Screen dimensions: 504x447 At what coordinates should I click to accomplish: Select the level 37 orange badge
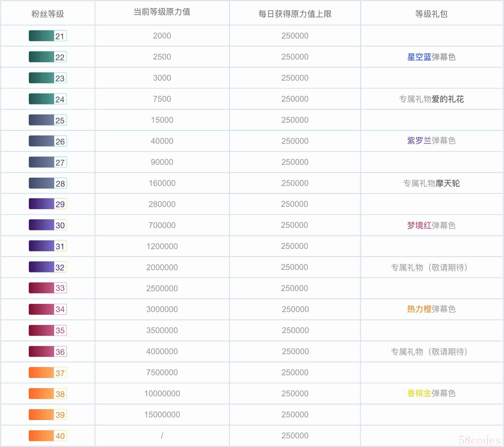(x=48, y=372)
